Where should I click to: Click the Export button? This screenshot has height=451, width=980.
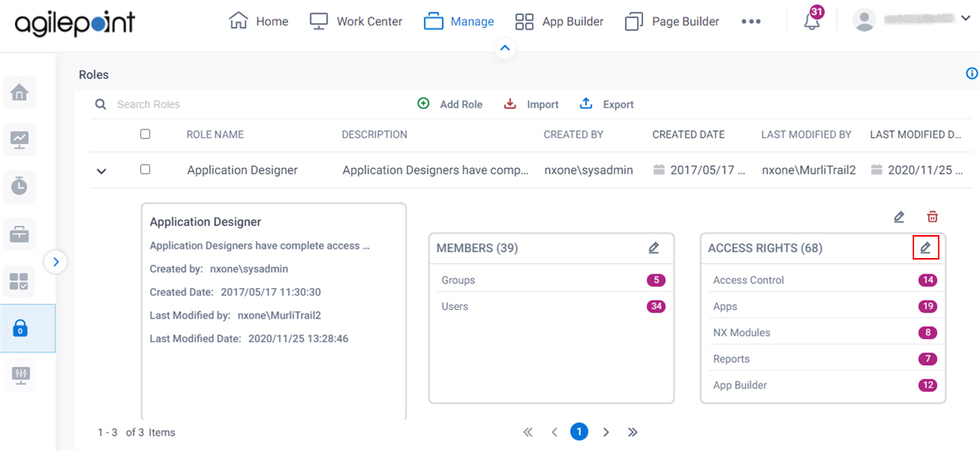[x=607, y=104]
